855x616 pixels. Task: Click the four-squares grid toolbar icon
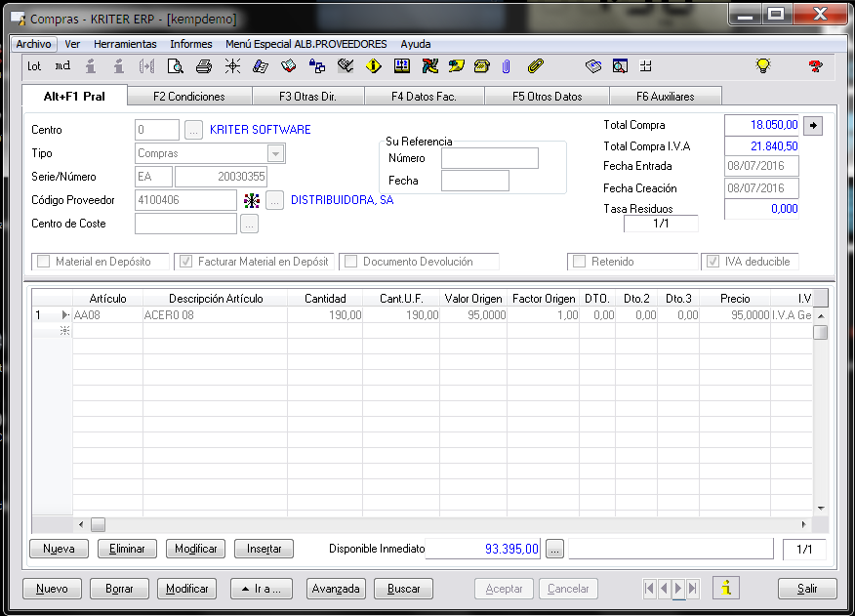click(x=646, y=66)
